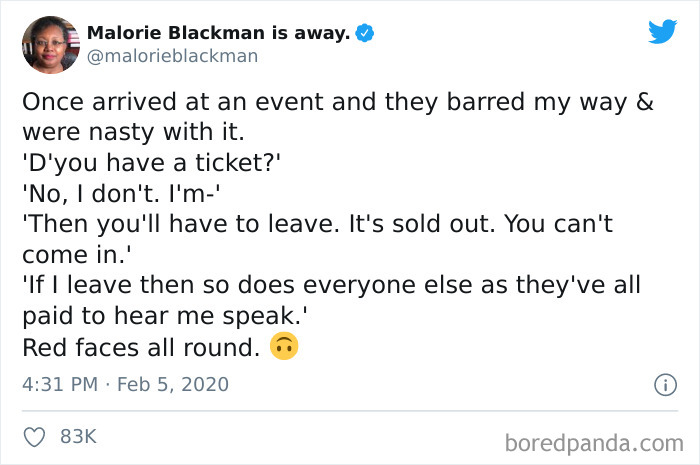Click the tweet info icon
Screen dimensions: 700x465
coord(663,384)
